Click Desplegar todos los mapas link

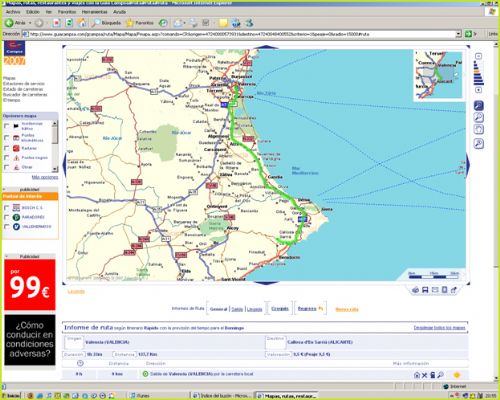[x=439, y=328]
